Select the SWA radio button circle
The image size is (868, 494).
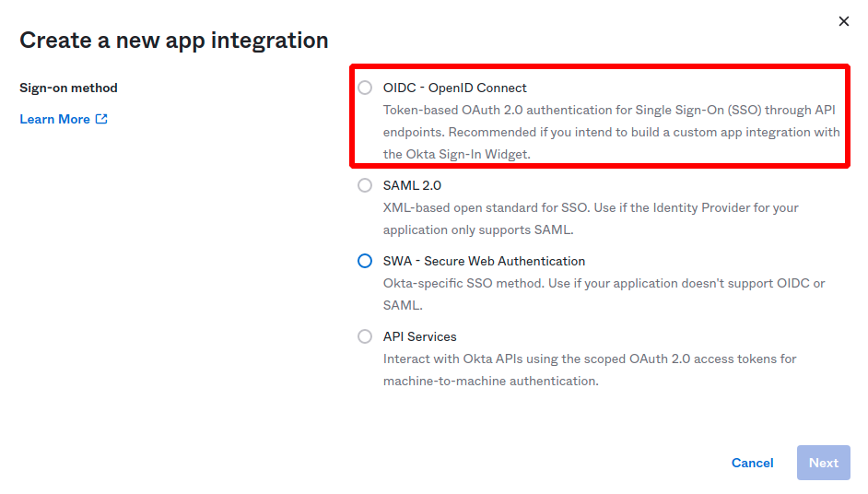pyautogui.click(x=365, y=261)
